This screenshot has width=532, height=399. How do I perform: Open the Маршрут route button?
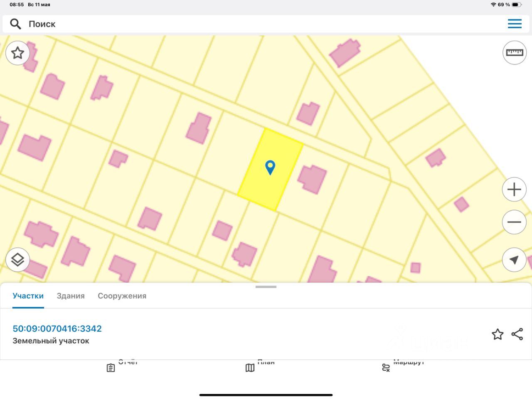coord(402,365)
